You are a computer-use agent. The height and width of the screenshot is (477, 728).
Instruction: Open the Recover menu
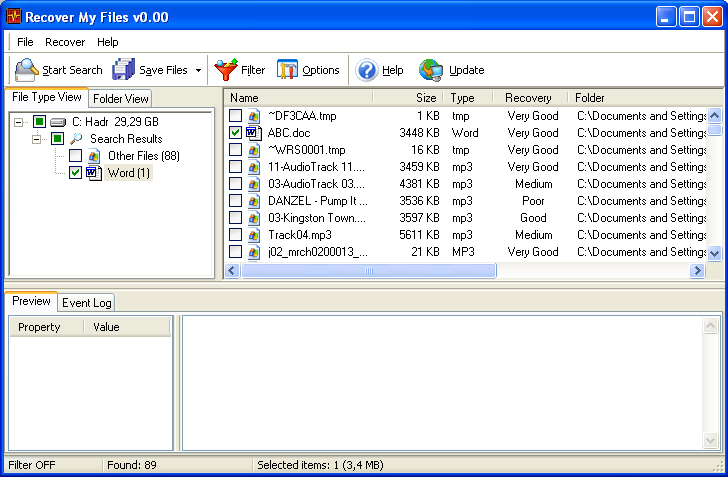tap(65, 42)
